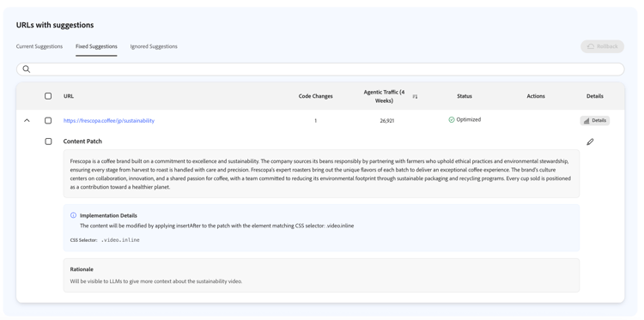644x320 pixels.
Task: Open Details for the sustainability URL
Action: click(595, 121)
